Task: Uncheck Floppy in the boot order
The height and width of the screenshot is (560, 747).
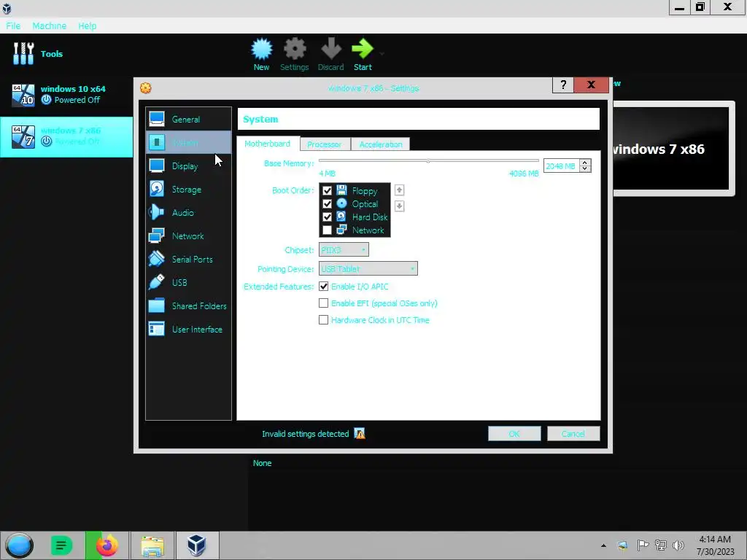Action: click(327, 190)
